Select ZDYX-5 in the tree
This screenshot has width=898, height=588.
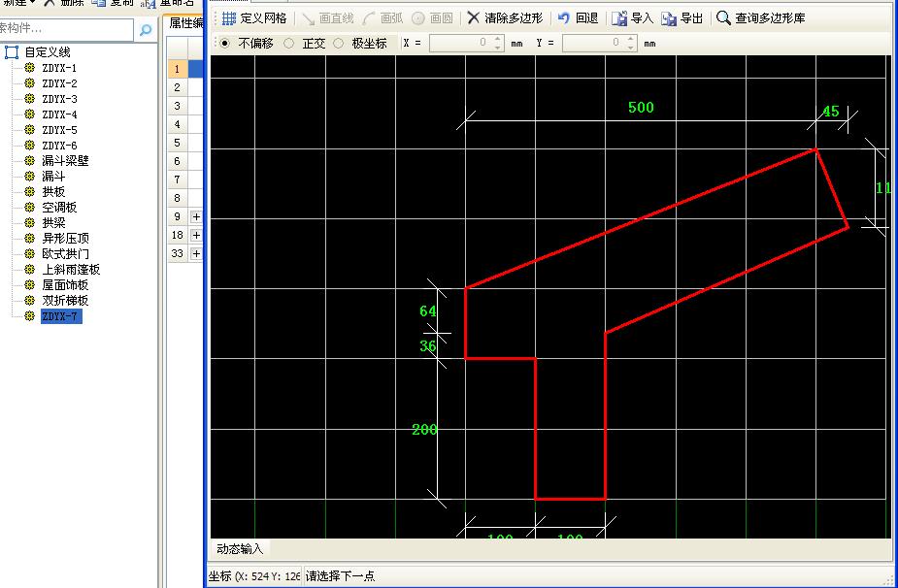click(59, 130)
